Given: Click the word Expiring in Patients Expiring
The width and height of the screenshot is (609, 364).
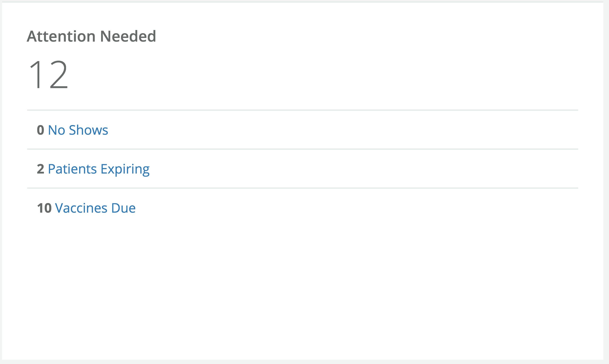Looking at the screenshot, I should [x=125, y=169].
